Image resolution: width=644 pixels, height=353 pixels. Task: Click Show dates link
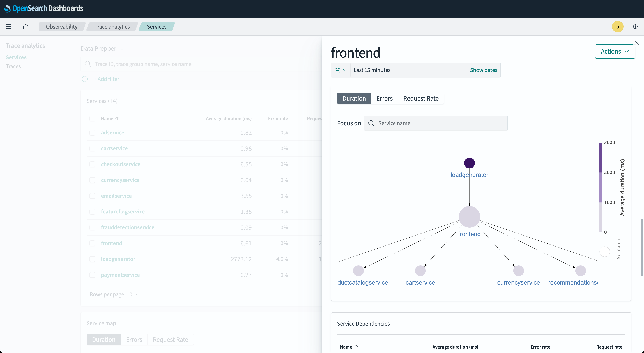484,70
